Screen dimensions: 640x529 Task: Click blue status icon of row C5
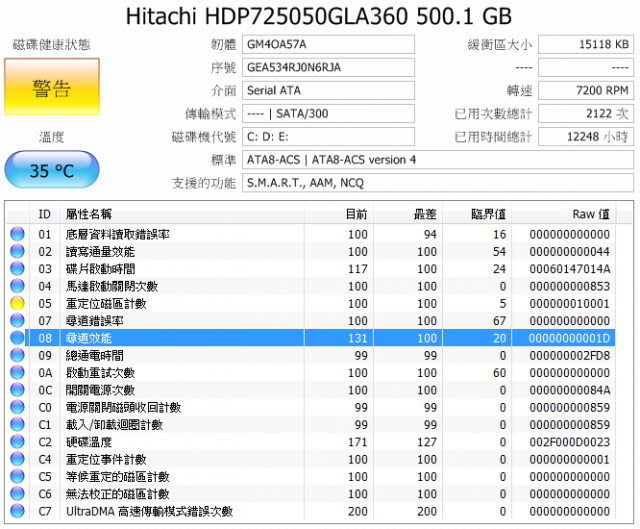pyautogui.click(x=17, y=476)
